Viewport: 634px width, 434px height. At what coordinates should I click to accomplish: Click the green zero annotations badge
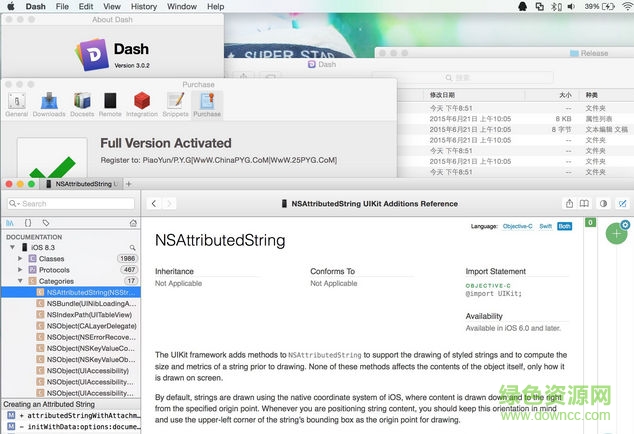pos(590,222)
